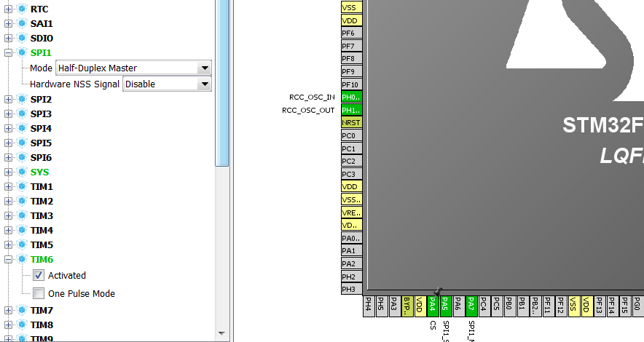
Task: Click the TIM1 peripheral icon
Action: [22, 187]
